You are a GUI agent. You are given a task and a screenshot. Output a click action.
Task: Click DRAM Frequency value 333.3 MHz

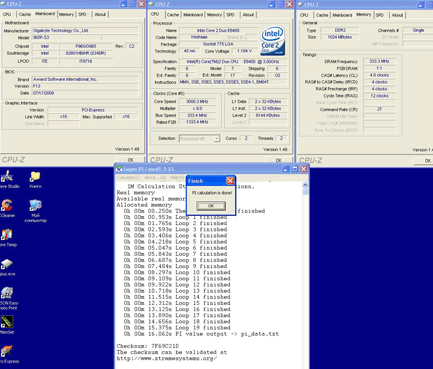point(379,61)
